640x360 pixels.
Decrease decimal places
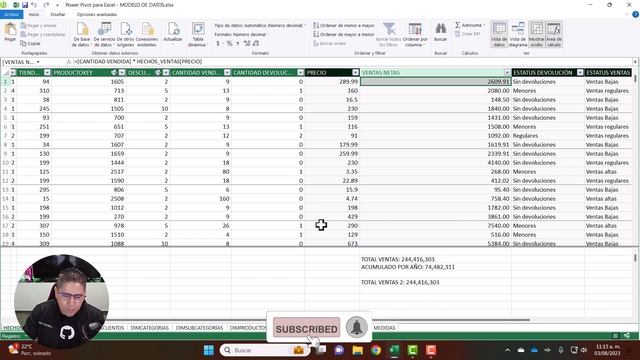(256, 43)
